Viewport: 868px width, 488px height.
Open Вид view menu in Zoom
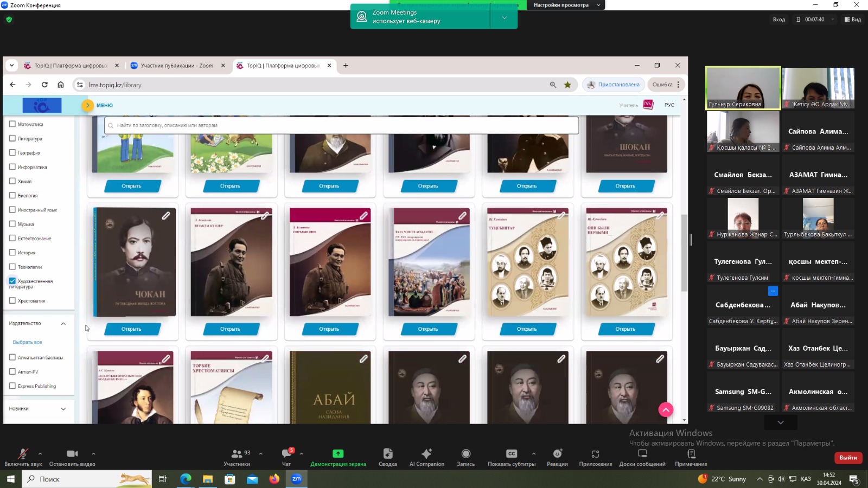(x=853, y=20)
